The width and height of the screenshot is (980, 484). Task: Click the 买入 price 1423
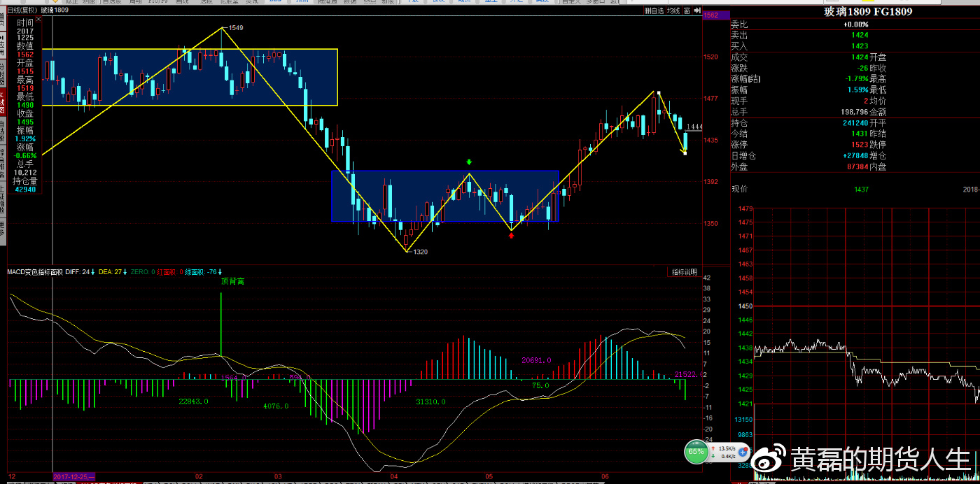[860, 46]
